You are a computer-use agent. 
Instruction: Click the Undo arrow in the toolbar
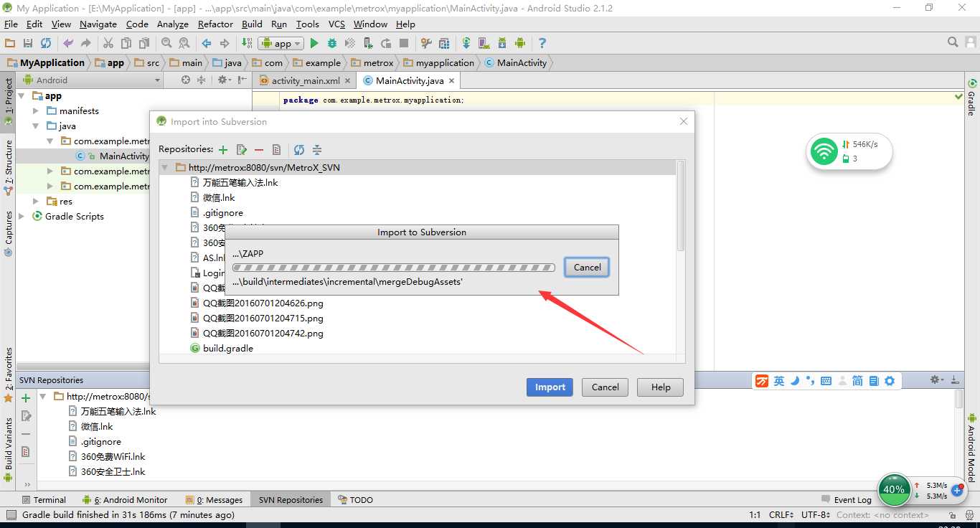pos(68,43)
